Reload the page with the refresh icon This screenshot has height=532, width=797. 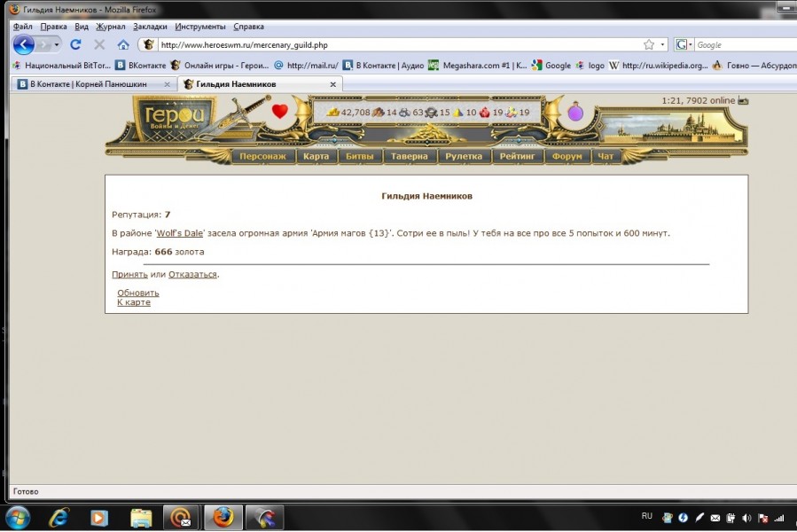click(x=75, y=44)
